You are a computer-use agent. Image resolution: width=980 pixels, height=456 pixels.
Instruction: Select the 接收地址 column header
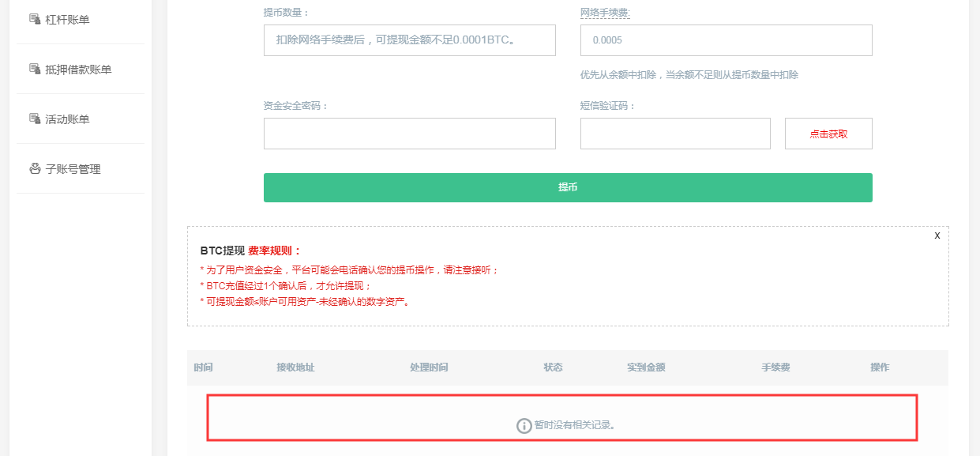(x=295, y=367)
